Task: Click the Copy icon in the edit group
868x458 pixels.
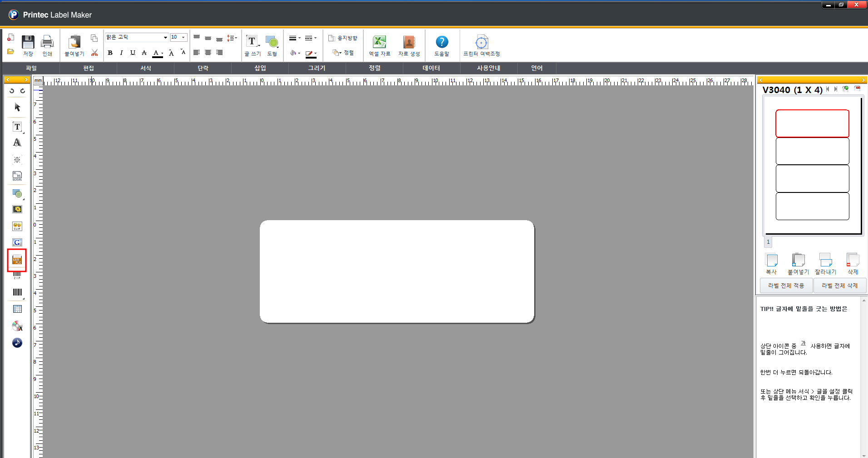Action: (94, 38)
